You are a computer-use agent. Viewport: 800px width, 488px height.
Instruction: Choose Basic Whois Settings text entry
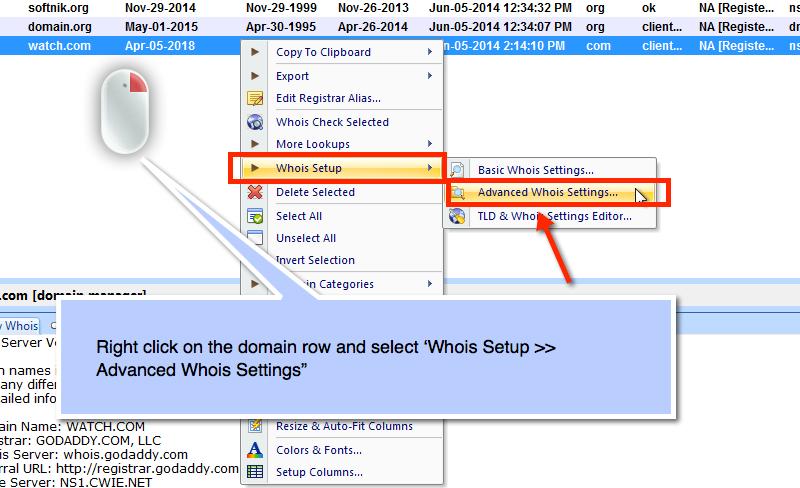pyautogui.click(x=535, y=171)
